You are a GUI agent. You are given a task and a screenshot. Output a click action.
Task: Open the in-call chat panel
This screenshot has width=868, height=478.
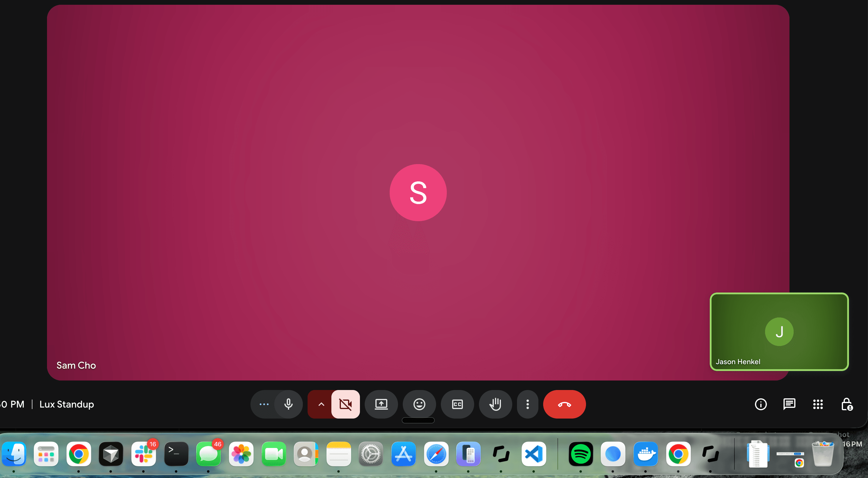pyautogui.click(x=789, y=404)
